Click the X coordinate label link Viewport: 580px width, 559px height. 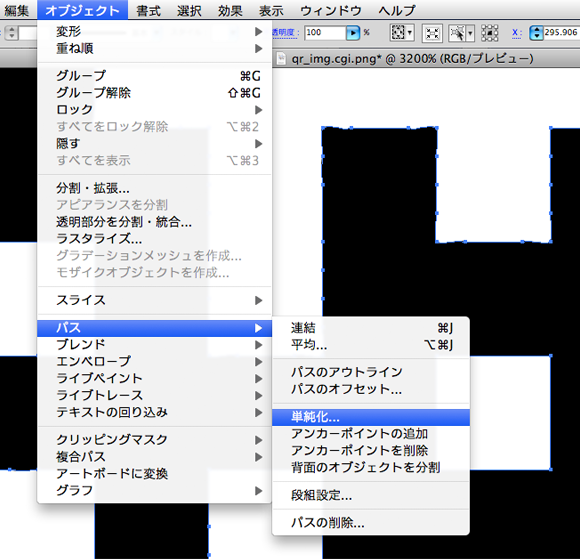(x=516, y=33)
